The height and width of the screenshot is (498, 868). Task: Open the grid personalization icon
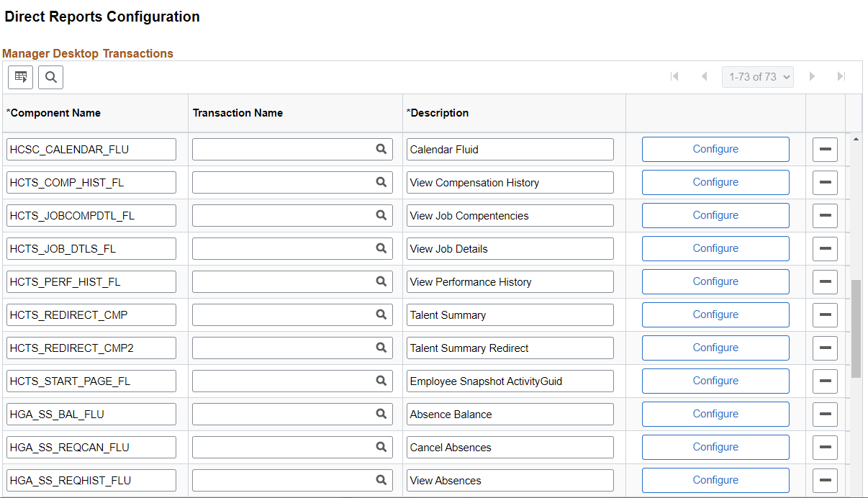click(20, 77)
